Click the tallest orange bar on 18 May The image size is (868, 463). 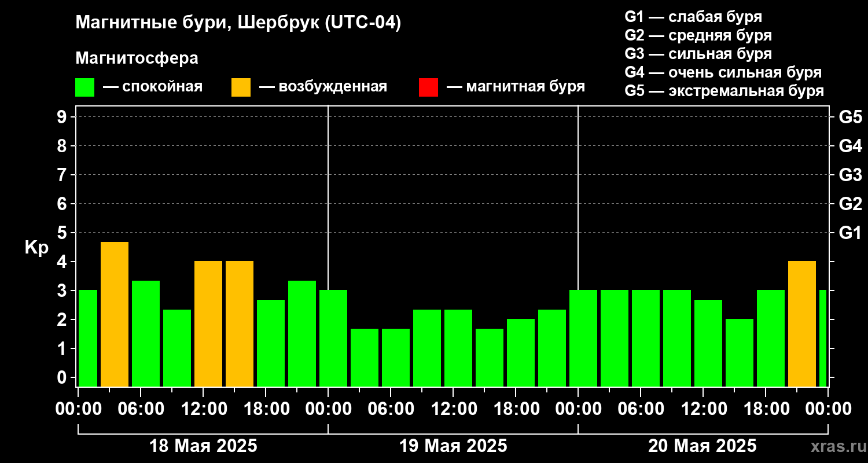115,314
